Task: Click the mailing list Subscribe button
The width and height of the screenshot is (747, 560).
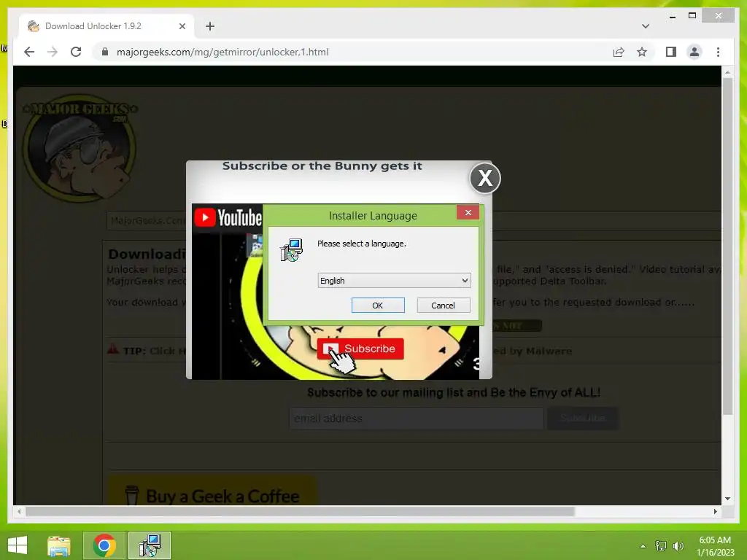Action: pos(583,418)
